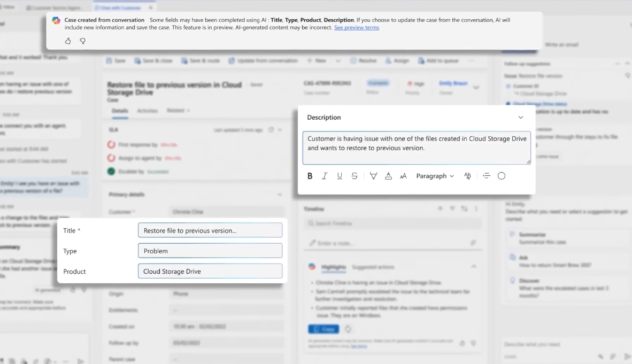This screenshot has width=632, height=364.
Task: Click inside the Description text box
Action: [x=417, y=148]
